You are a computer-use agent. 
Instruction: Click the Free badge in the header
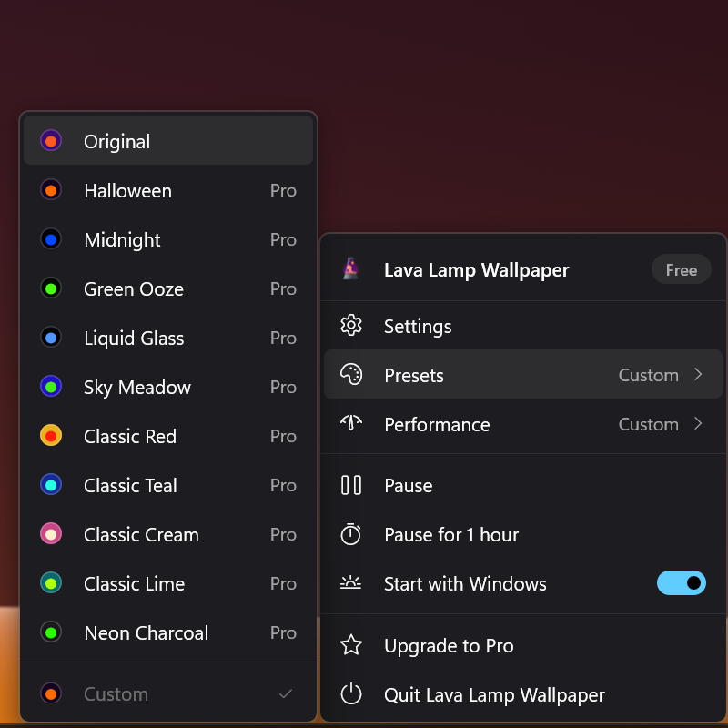(681, 269)
